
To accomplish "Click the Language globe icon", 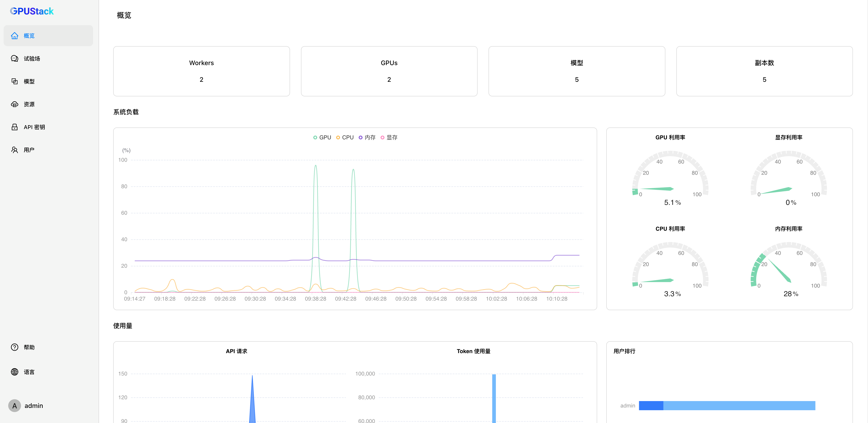I will [x=14, y=372].
